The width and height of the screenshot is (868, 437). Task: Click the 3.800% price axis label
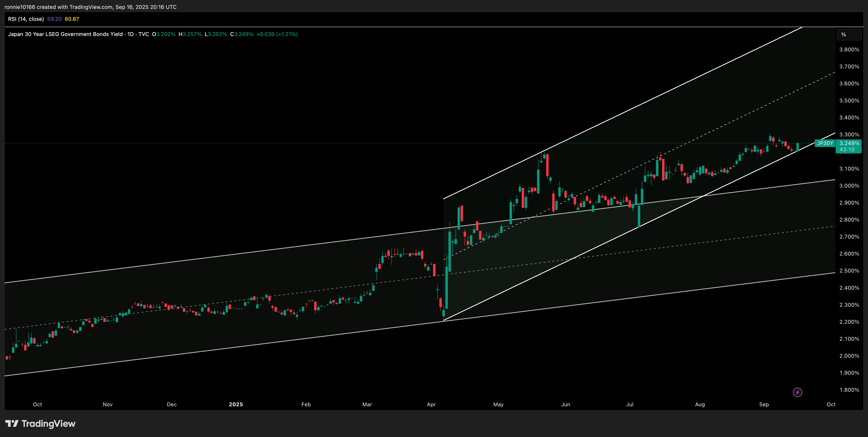[849, 50]
